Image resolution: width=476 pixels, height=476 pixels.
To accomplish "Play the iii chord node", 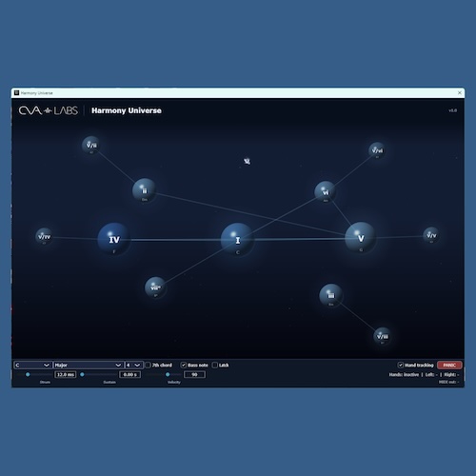I will point(331,295).
